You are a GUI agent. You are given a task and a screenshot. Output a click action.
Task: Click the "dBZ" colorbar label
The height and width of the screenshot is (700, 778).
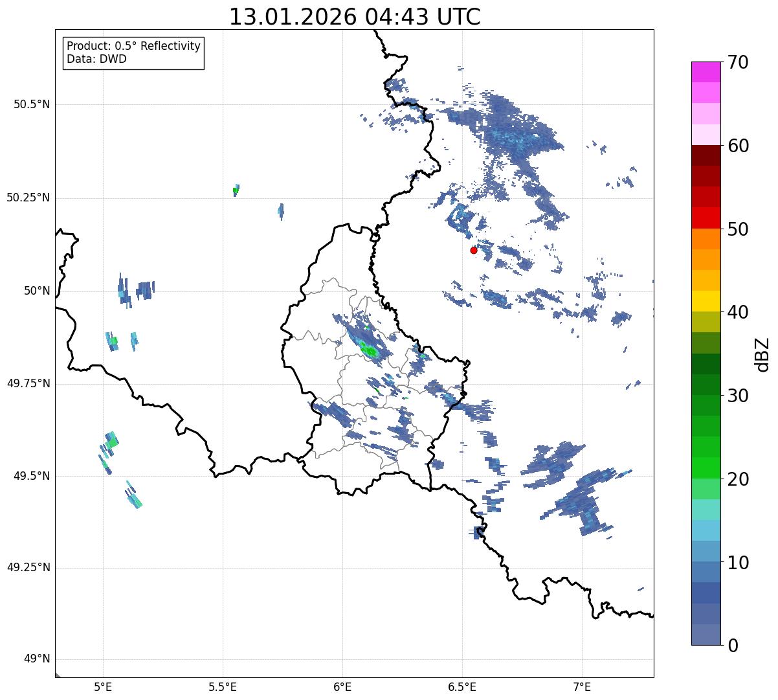pos(762,354)
